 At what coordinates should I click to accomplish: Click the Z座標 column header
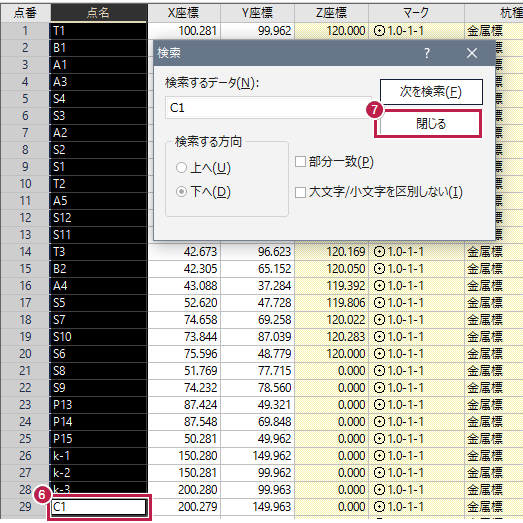(332, 13)
